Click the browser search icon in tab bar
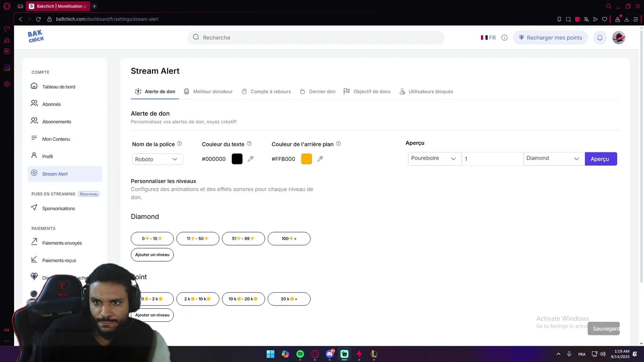Viewport: 644px width, 362px height. click(609, 7)
